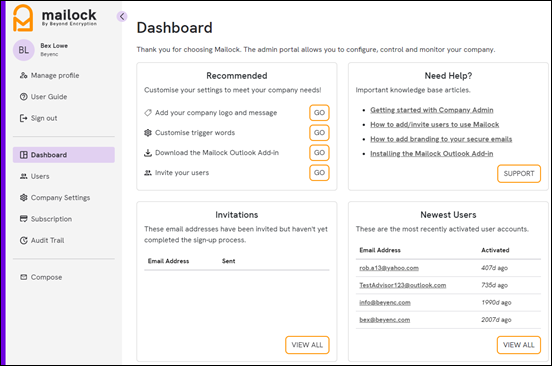Image resolution: width=552 pixels, height=366 pixels.
Task: Click the Company Settings gear icon
Action: tap(24, 198)
